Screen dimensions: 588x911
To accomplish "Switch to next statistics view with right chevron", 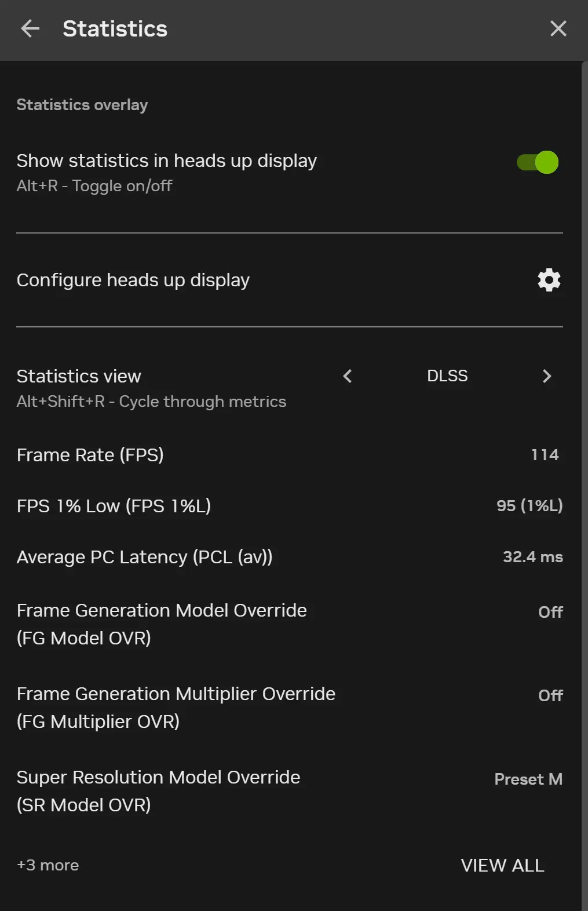I will coord(546,376).
